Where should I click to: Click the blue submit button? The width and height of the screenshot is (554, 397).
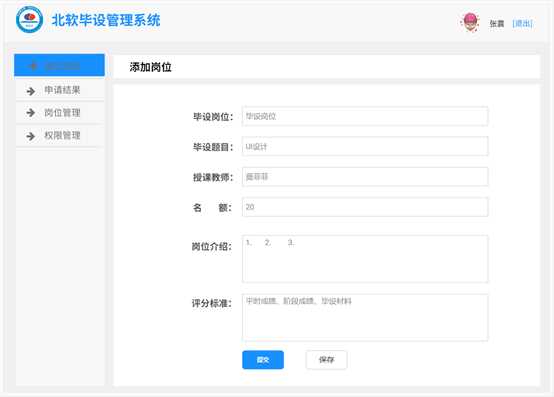click(263, 360)
